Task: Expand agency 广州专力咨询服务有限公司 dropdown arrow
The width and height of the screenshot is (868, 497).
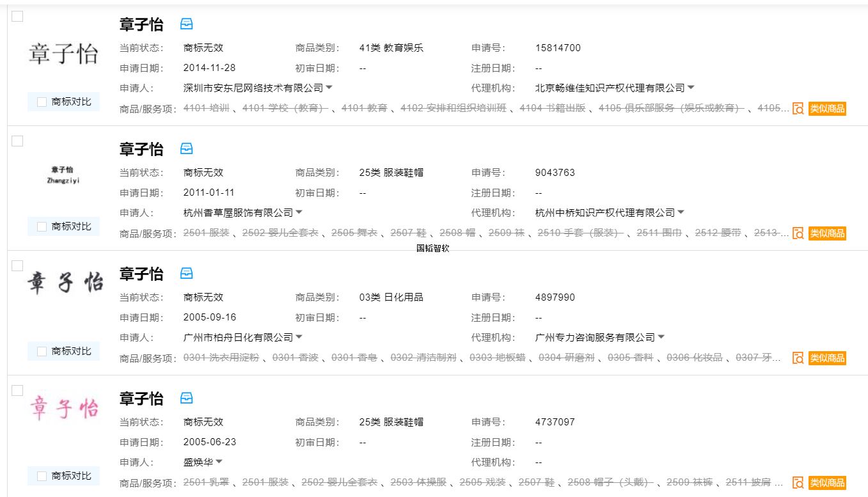Action: tap(661, 337)
